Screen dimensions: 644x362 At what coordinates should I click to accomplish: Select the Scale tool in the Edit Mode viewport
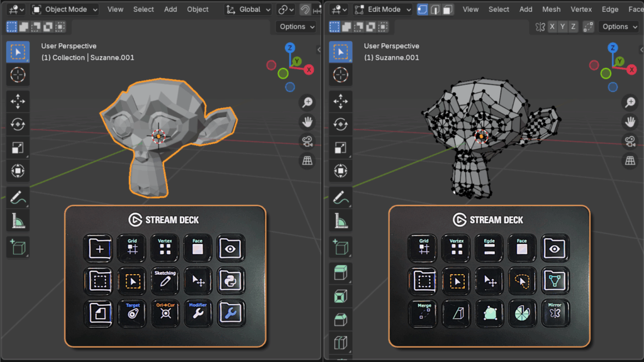coord(340,148)
